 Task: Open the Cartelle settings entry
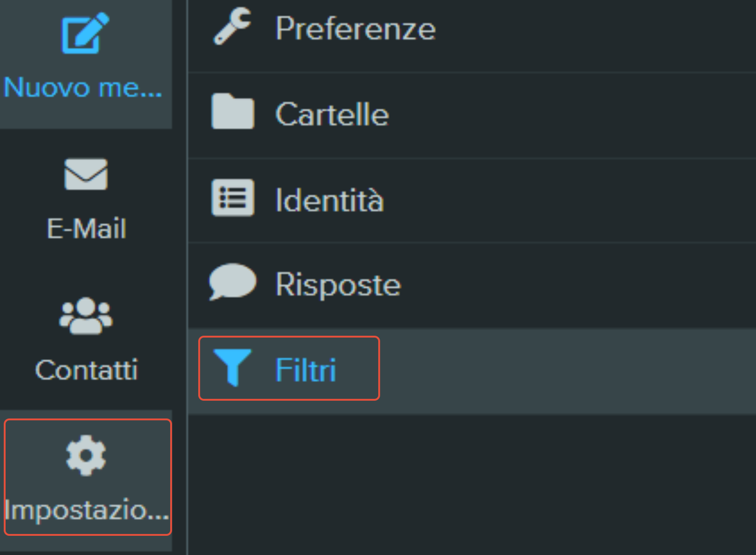(x=472, y=115)
